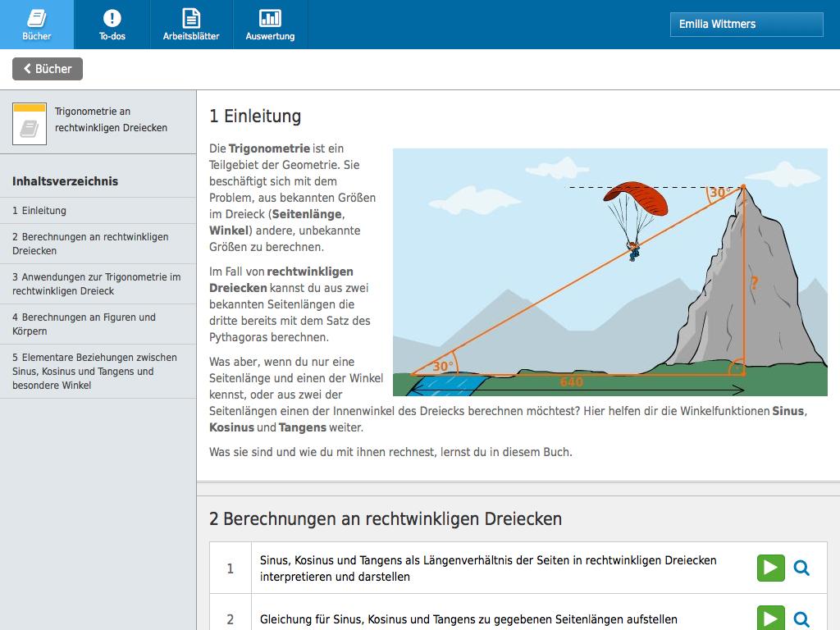Preview exercise 2 with the magnifier icon
The width and height of the screenshot is (840, 630).
tap(801, 618)
